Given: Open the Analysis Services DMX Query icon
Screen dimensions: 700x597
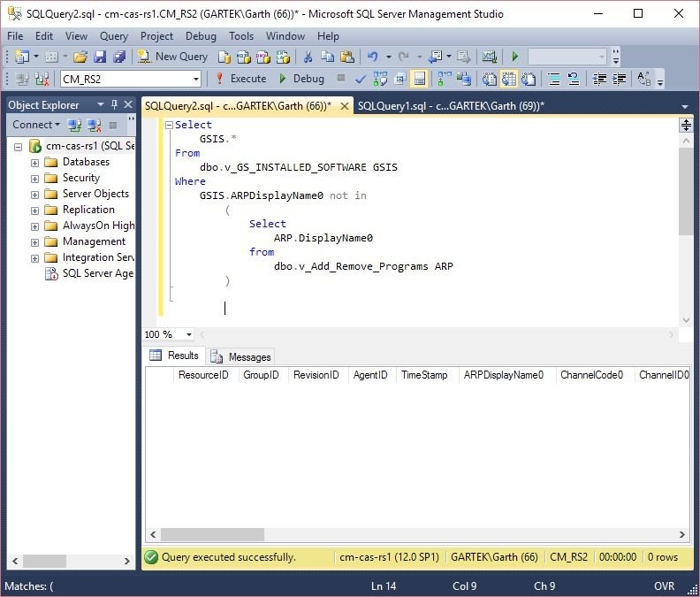Looking at the screenshot, I should tap(263, 57).
